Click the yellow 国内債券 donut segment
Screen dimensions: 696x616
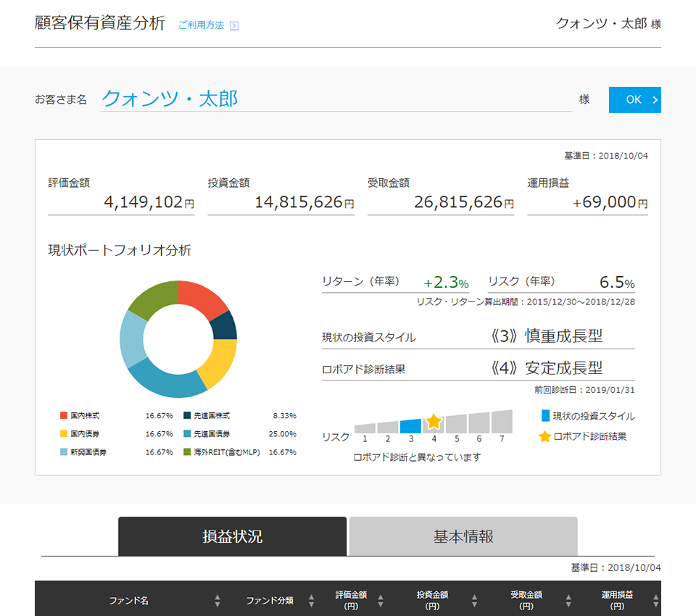[217, 361]
